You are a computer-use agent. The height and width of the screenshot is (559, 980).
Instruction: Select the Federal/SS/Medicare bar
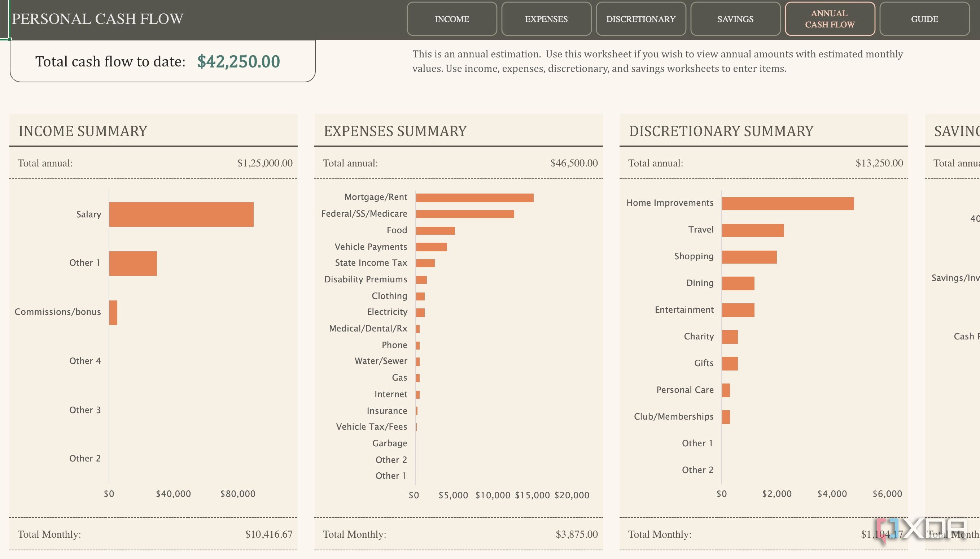click(x=465, y=214)
